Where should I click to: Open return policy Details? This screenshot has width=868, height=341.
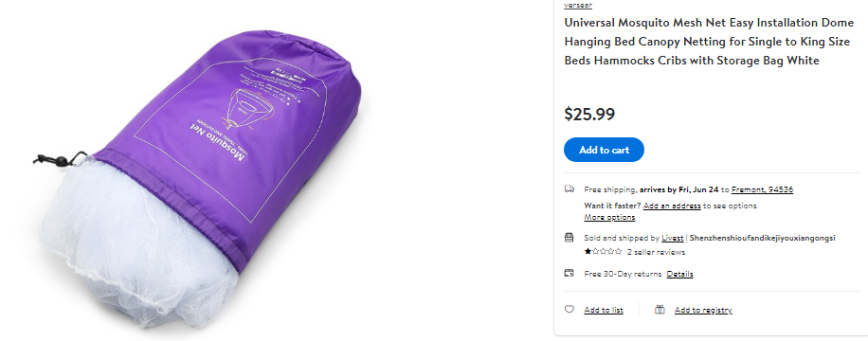click(679, 274)
